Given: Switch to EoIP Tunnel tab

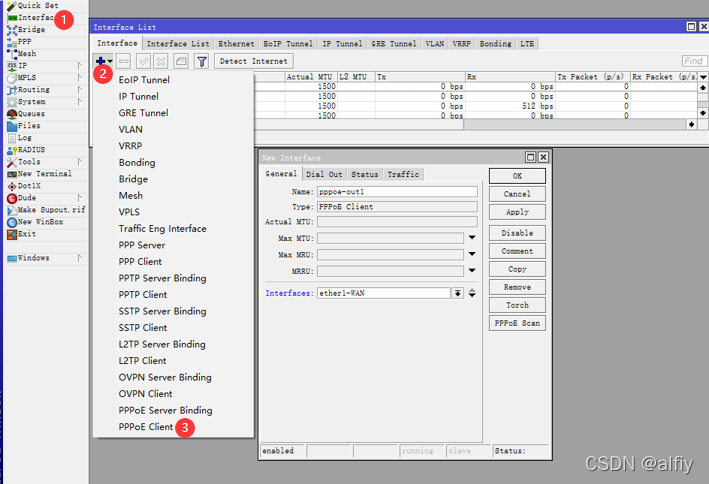Looking at the screenshot, I should (288, 44).
